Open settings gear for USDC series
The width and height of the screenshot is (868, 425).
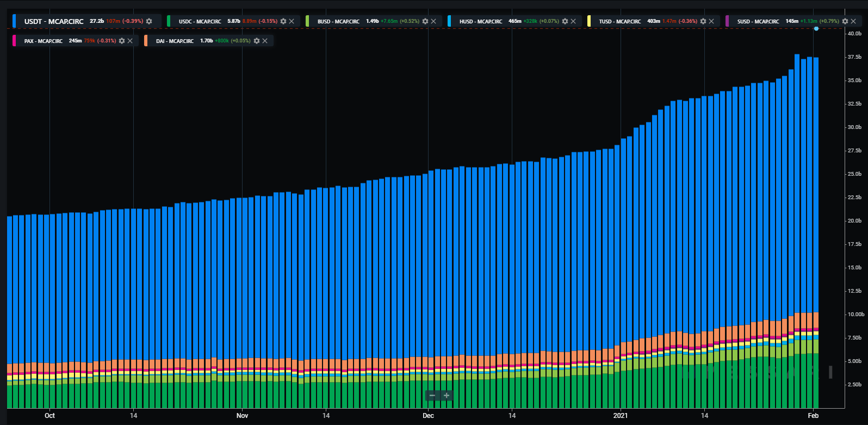coord(283,21)
